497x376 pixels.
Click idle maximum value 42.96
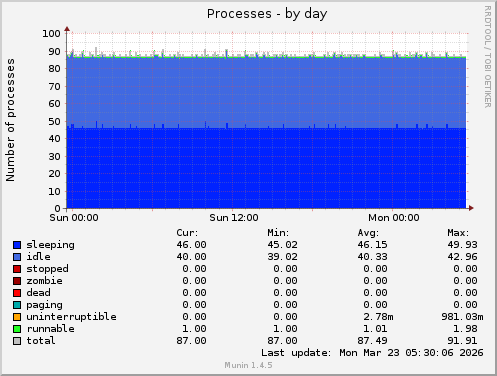click(x=463, y=257)
